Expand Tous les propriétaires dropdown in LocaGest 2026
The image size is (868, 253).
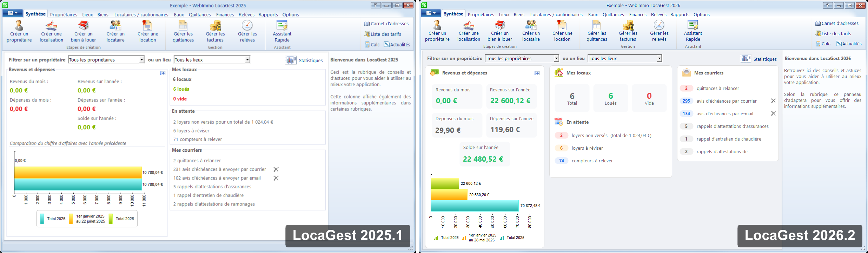556,58
